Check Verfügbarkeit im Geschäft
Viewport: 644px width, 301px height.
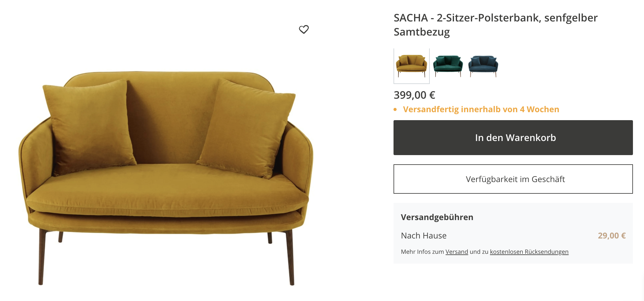pyautogui.click(x=513, y=179)
